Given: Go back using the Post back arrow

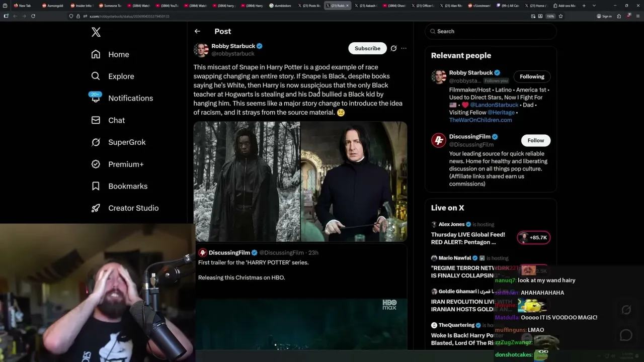Looking at the screenshot, I should pos(197,31).
